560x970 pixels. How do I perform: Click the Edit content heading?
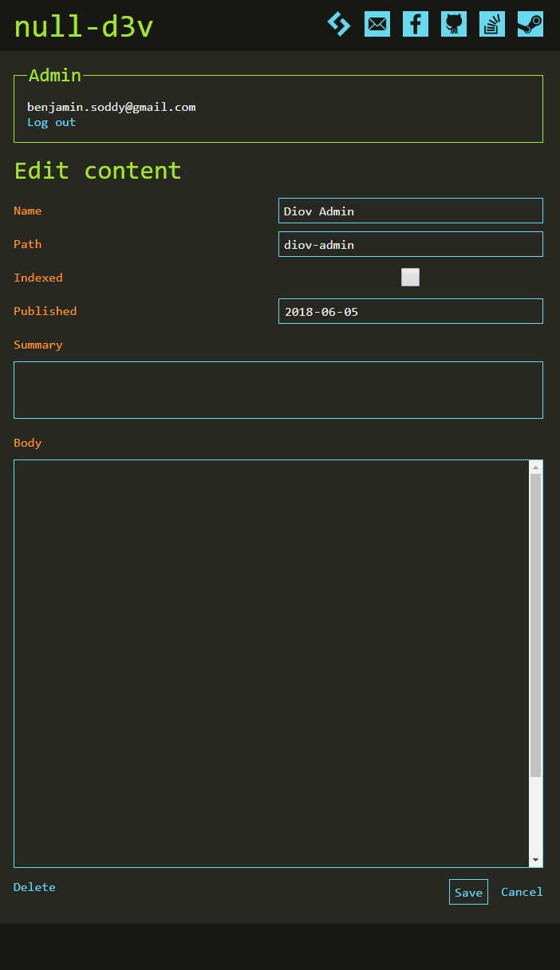[98, 171]
